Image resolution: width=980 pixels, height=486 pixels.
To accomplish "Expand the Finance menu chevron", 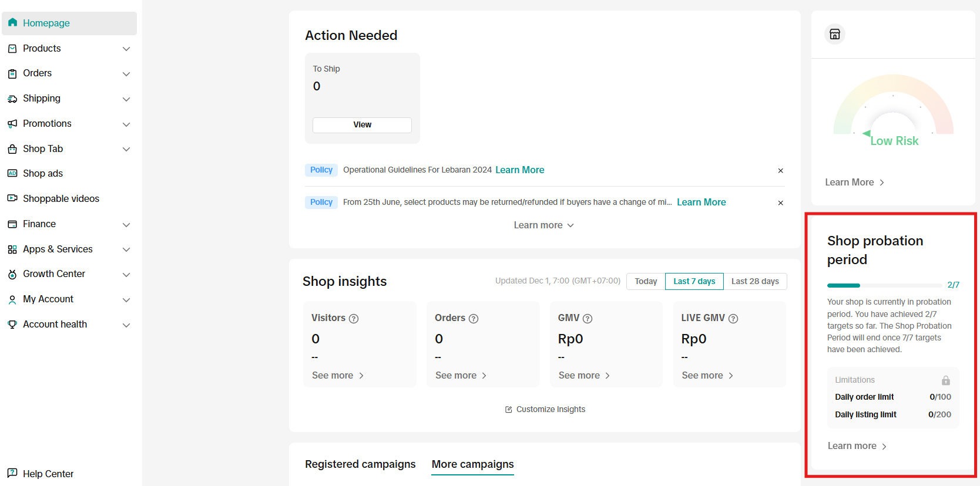I will coord(126,224).
